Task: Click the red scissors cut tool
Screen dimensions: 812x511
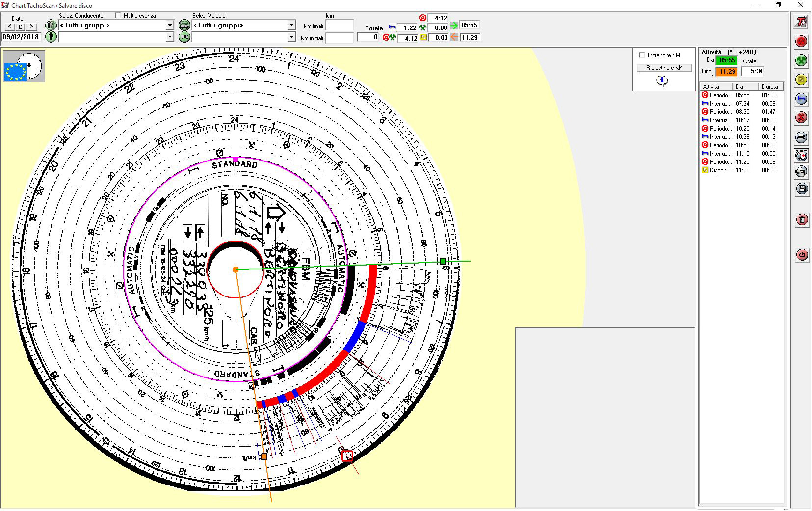Action: coord(801,117)
